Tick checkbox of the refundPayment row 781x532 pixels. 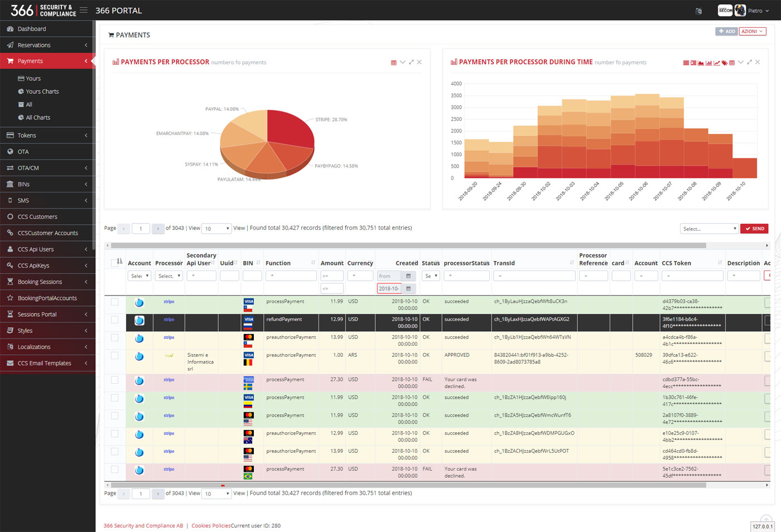pyautogui.click(x=114, y=320)
